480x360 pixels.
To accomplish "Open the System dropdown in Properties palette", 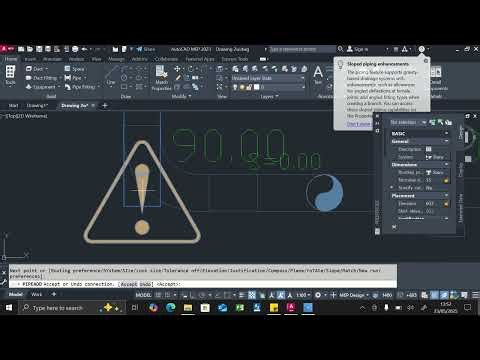I will (437, 157).
